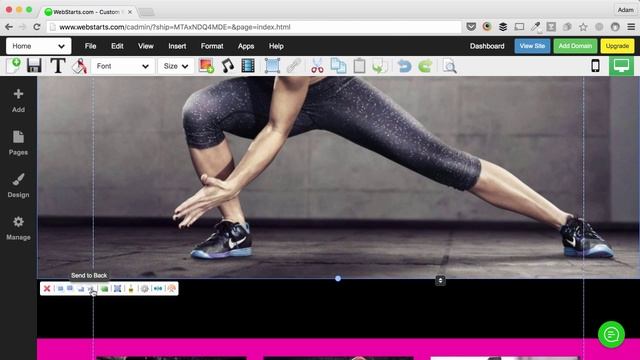Click the eyedropper extension icon
Image resolution: width=640 pixels, height=360 pixels.
pyautogui.click(x=535, y=27)
